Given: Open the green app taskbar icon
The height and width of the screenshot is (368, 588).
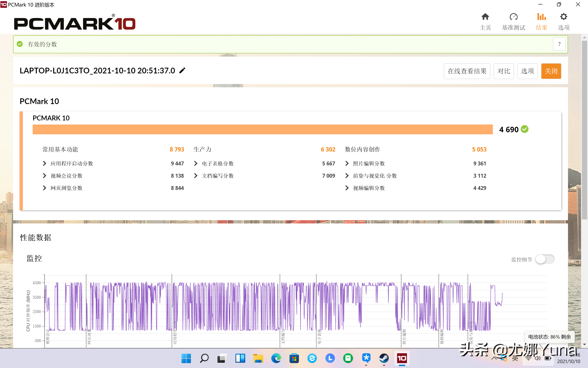Looking at the screenshot, I should pyautogui.click(x=348, y=358).
